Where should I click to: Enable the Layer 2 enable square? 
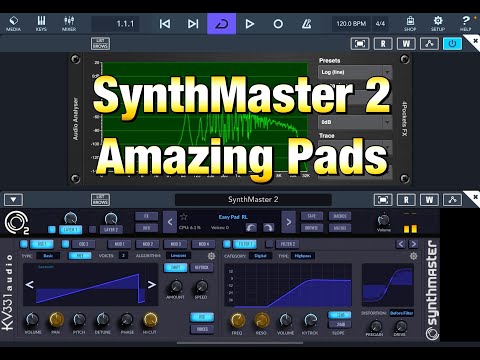pos(92,229)
